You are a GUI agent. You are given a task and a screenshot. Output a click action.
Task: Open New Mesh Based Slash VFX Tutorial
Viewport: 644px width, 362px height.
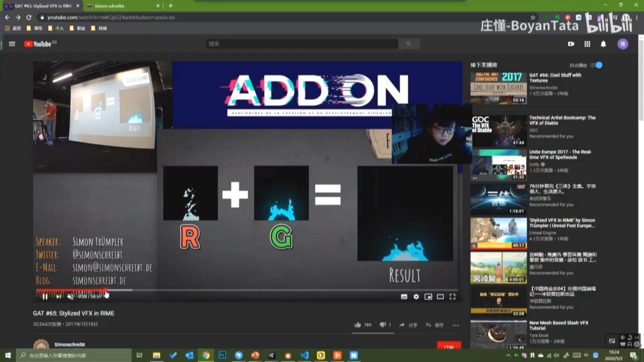(x=559, y=325)
